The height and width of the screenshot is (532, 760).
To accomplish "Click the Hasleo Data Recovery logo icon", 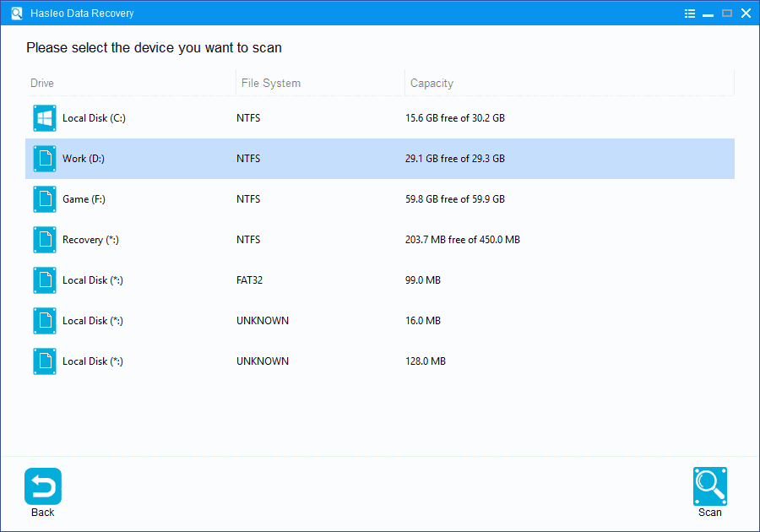I will click(x=15, y=13).
